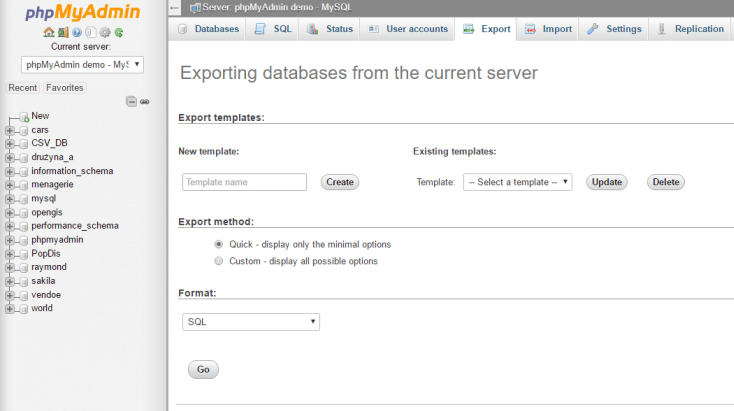
Task: Switch to the Import tab
Action: point(548,29)
